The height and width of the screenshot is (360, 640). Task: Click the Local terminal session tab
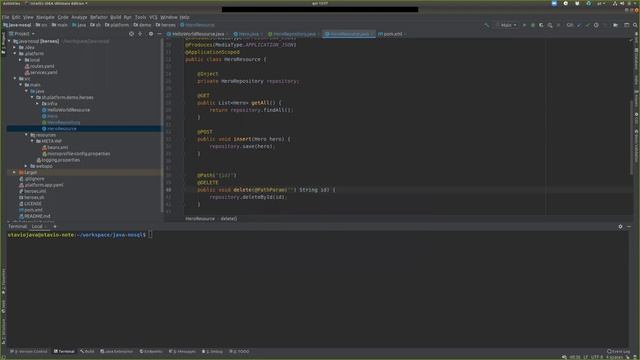click(x=39, y=227)
